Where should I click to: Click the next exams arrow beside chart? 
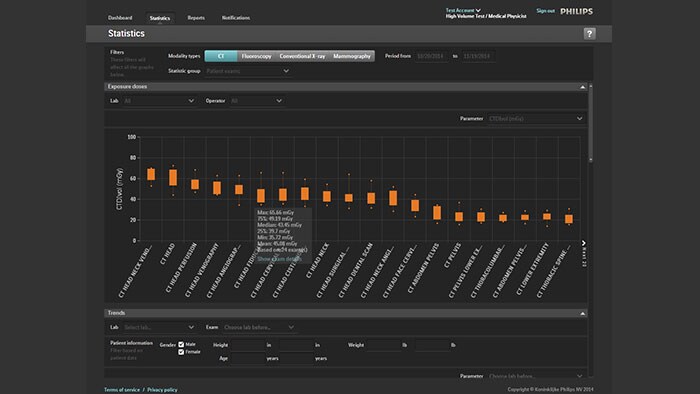[583, 243]
